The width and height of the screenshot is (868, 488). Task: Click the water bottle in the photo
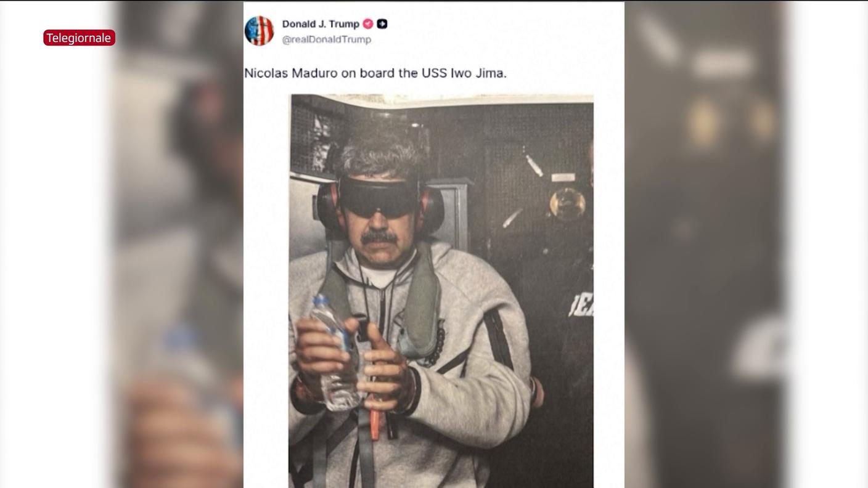(335, 353)
